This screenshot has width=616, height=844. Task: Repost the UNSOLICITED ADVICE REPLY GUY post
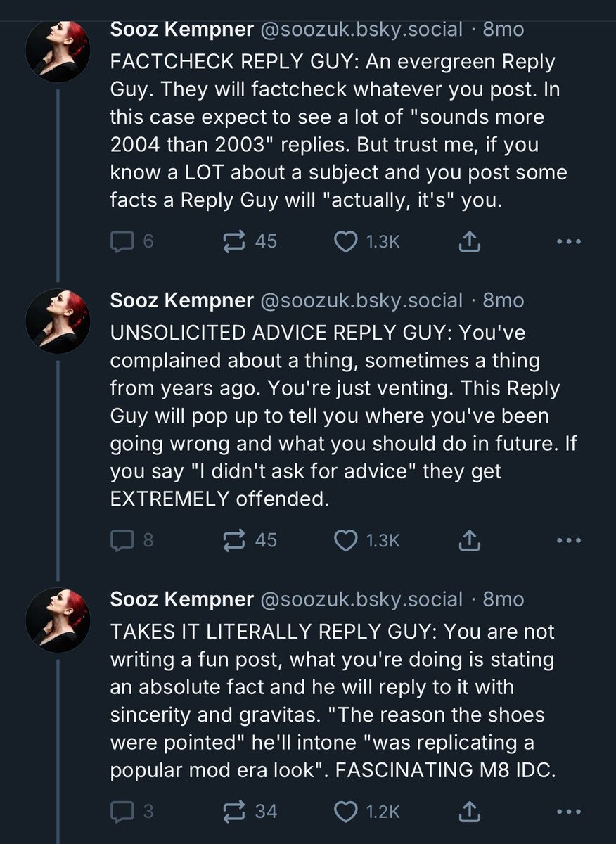pos(231,540)
